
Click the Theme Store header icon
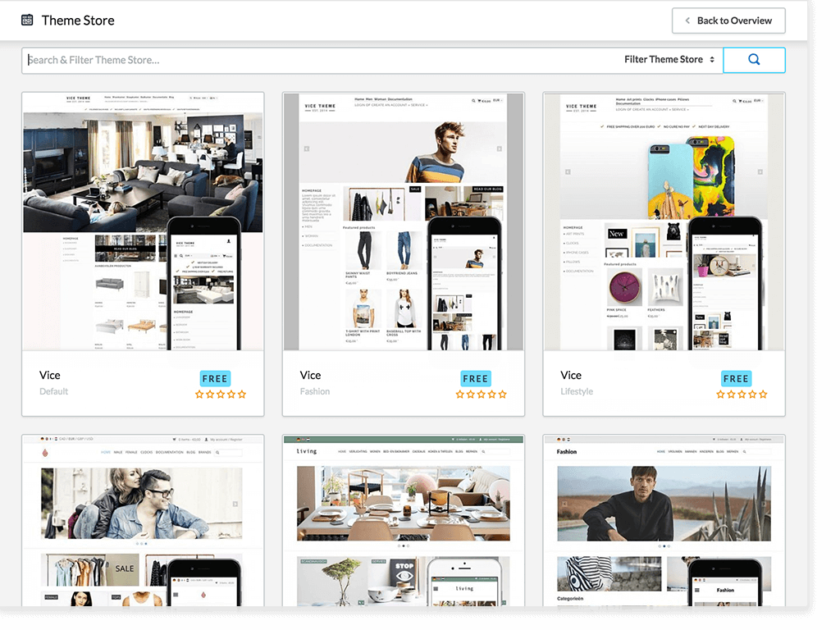tap(27, 21)
